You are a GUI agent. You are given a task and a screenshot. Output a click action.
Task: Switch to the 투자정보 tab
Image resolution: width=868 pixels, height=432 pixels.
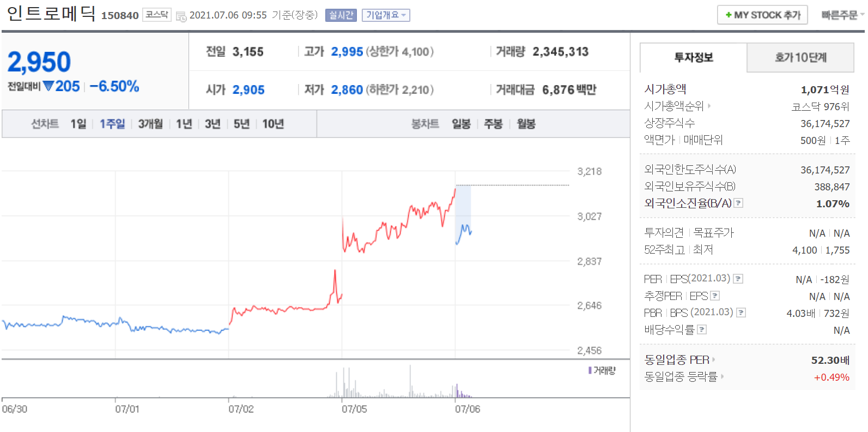tap(693, 57)
